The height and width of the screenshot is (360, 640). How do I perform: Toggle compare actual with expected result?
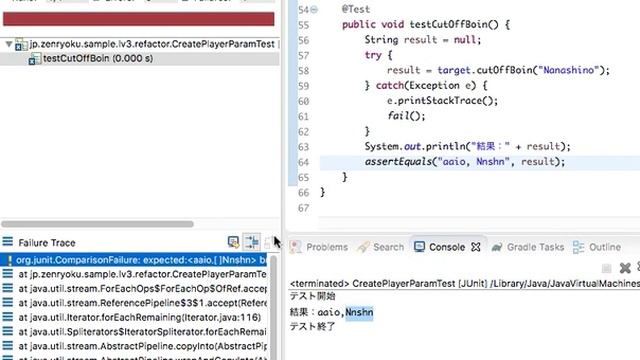click(x=252, y=242)
